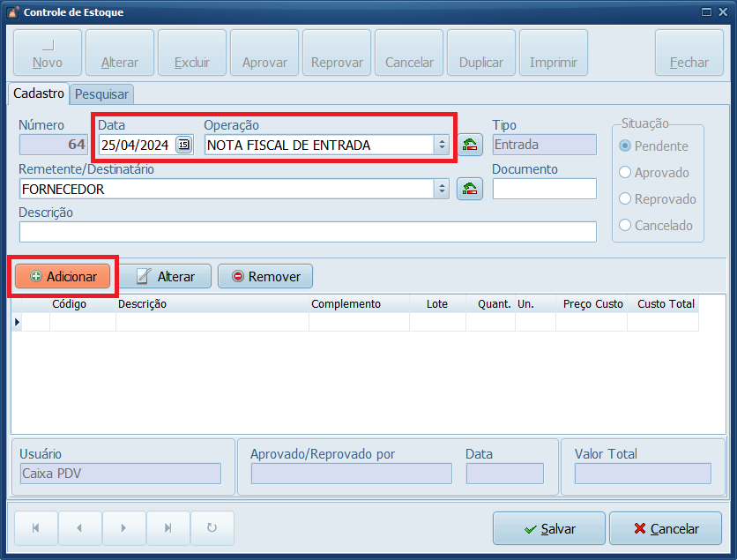This screenshot has width=737, height=560.
Task: Save the stock entry with Salvar
Action: tap(548, 529)
